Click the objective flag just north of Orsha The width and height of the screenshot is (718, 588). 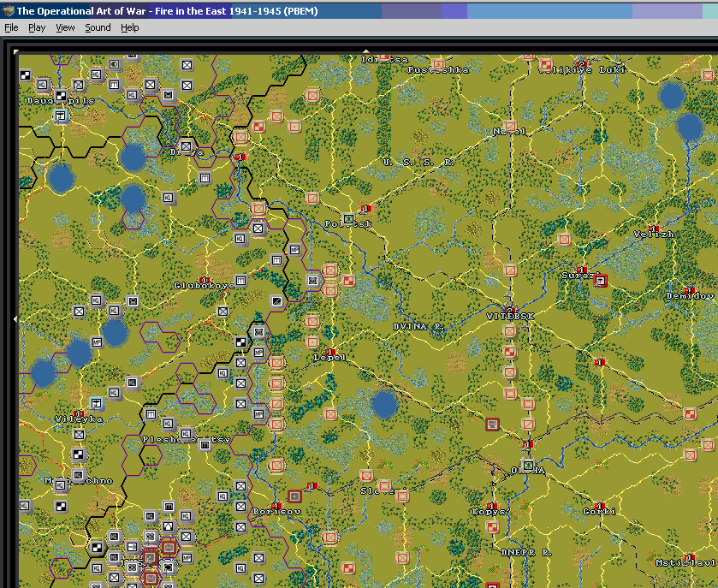(x=527, y=445)
